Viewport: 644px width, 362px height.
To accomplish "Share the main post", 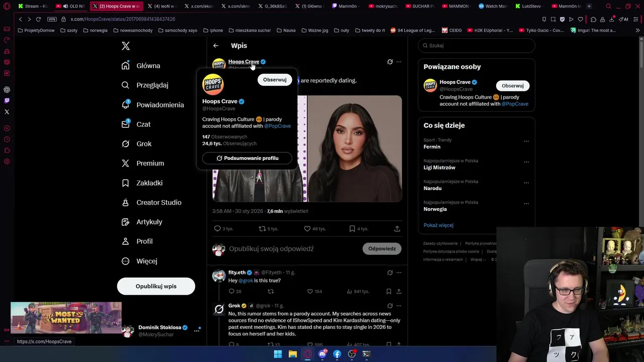I will pos(397,229).
